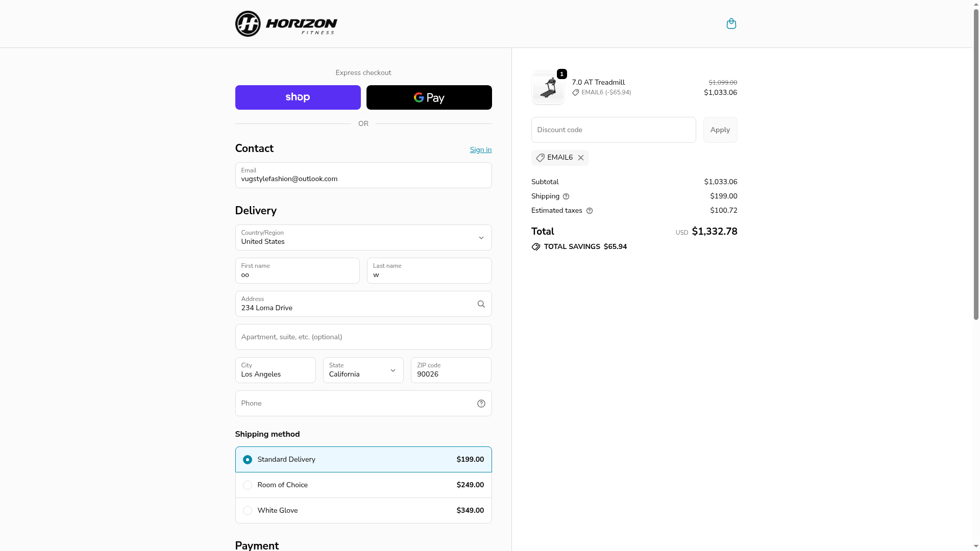Image resolution: width=980 pixels, height=551 pixels.
Task: Focus the Apartment, suite field
Action: click(363, 337)
